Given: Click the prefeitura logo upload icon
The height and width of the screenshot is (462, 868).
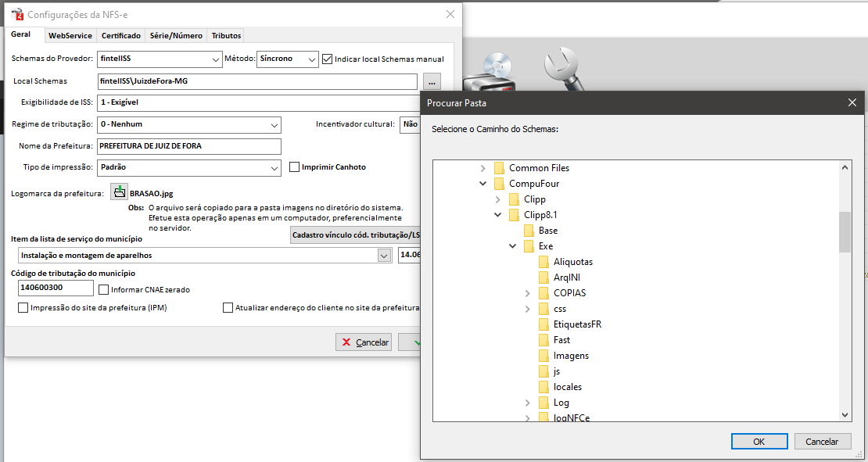Looking at the screenshot, I should coord(118,192).
